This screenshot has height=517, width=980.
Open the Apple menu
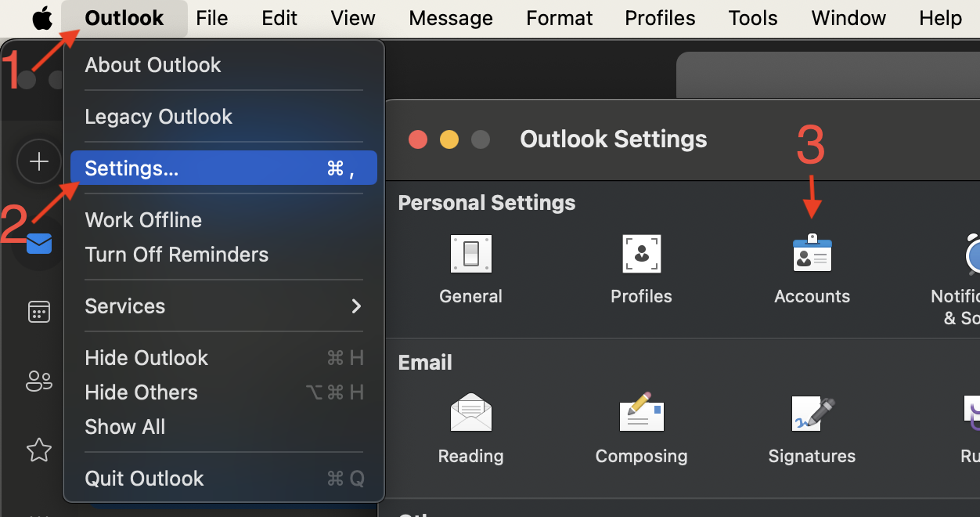[42, 17]
